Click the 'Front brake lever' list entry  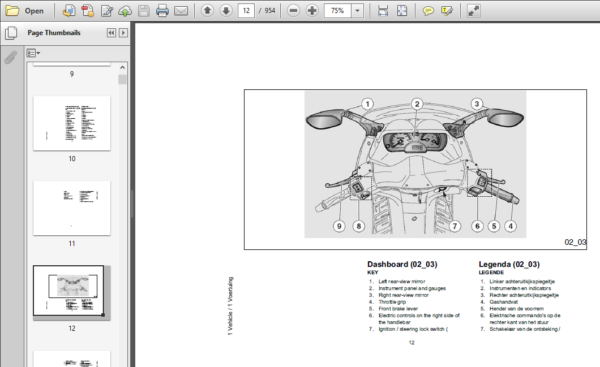398,309
